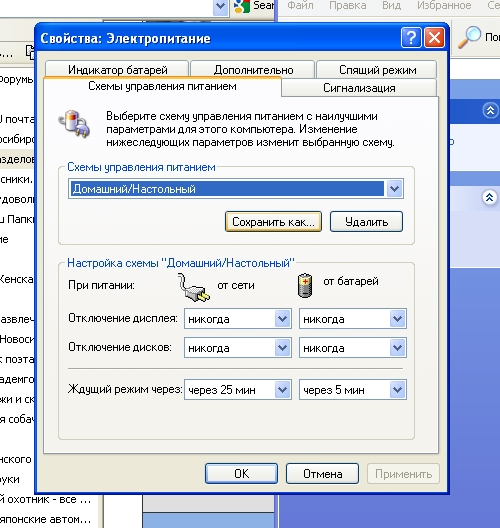This screenshot has width=500, height=528.
Task: Switch to the Спящий режим tab
Action: pos(377,70)
